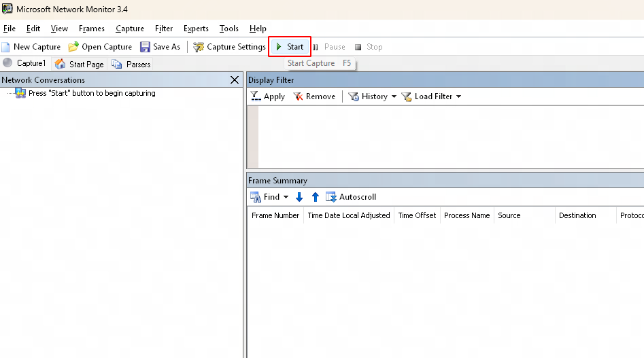
Task: Click the Network Monitor app icon in the title bar
Action: coord(7,9)
